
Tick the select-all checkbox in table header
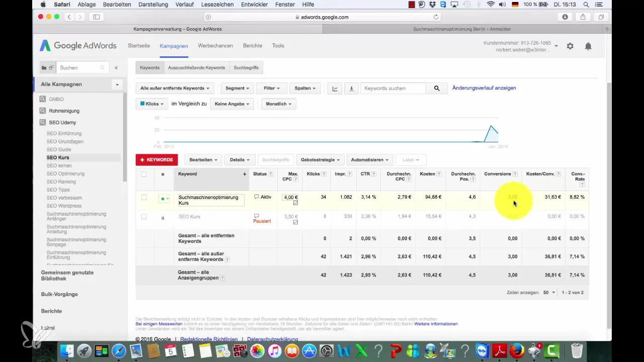click(x=144, y=174)
